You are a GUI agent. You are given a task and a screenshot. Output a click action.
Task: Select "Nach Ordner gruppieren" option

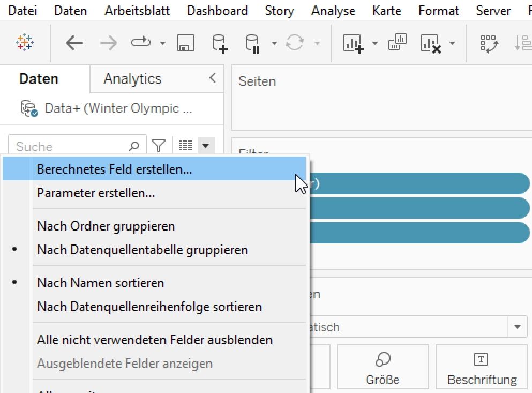[x=106, y=226]
